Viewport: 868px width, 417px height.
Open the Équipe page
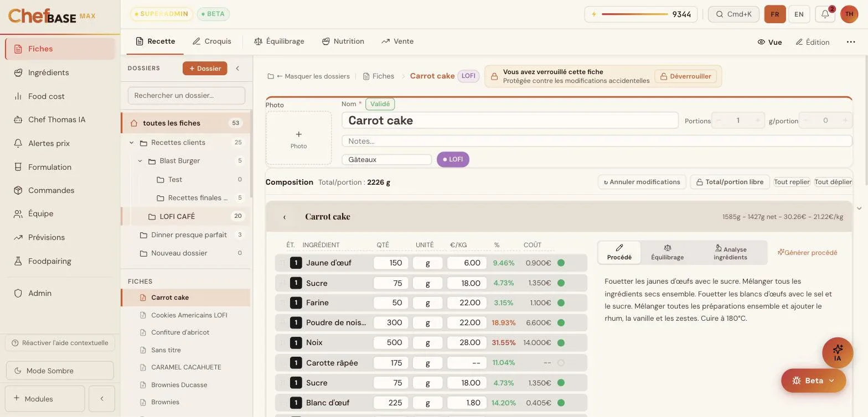coord(60,213)
